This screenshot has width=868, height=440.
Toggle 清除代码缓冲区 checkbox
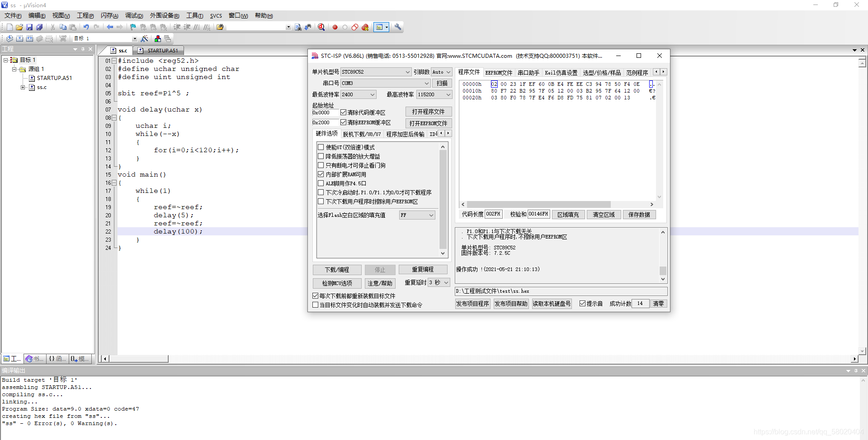(344, 112)
